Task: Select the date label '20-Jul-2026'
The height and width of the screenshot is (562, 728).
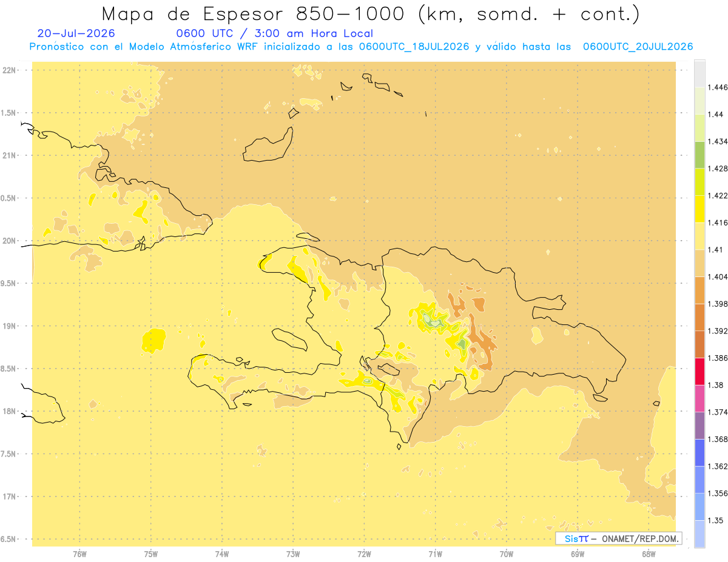Action: 76,33
